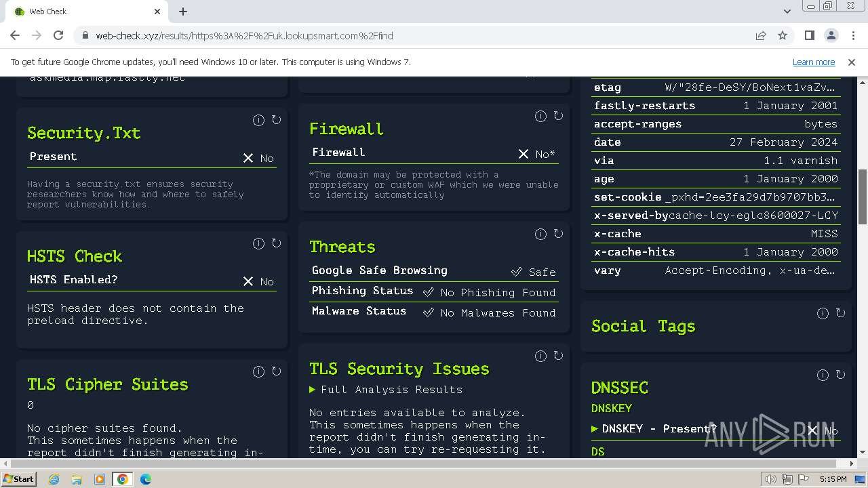Viewport: 868px width, 488px height.
Task: Open info for Firewall card
Action: pyautogui.click(x=540, y=116)
